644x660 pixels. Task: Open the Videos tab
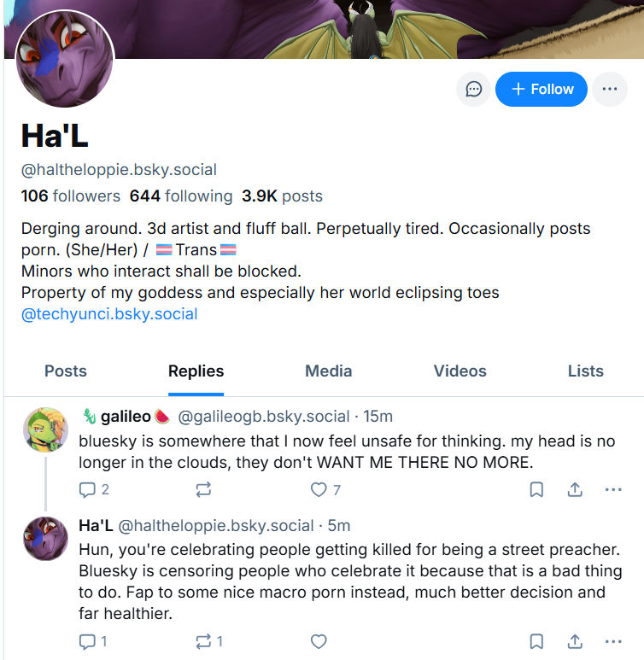[x=460, y=371]
